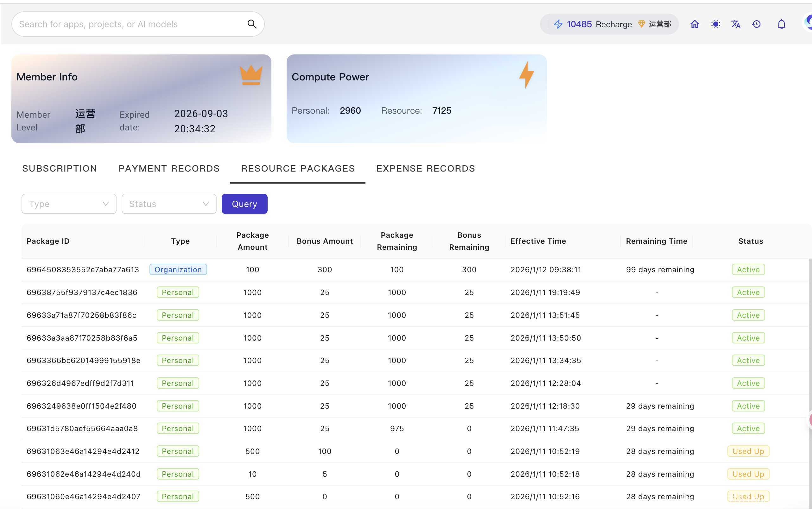Toggle the light/dark theme sun icon
The width and height of the screenshot is (812, 509).
coord(715,24)
